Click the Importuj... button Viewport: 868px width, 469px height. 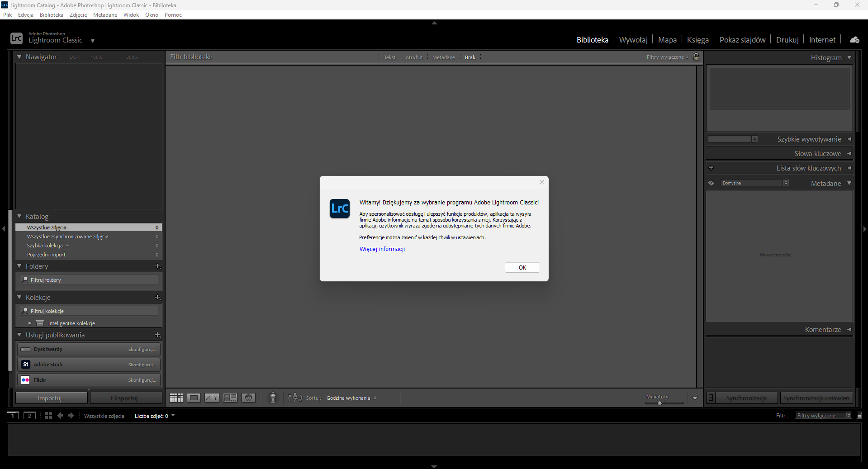point(52,398)
